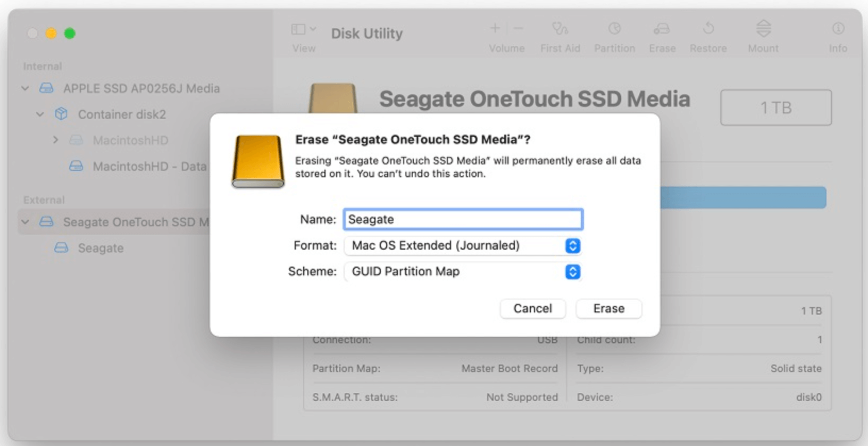This screenshot has width=868, height=446.
Task: Cancel the erase dialog
Action: click(532, 309)
